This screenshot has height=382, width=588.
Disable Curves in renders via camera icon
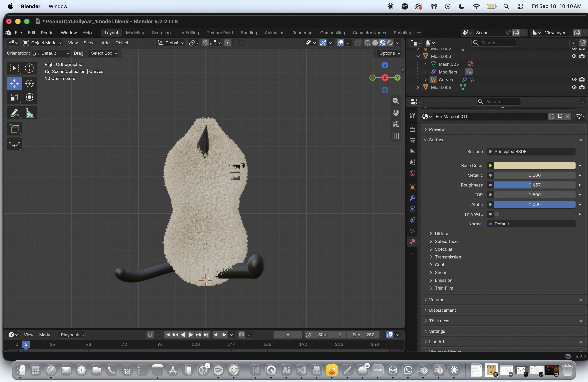[x=582, y=80]
